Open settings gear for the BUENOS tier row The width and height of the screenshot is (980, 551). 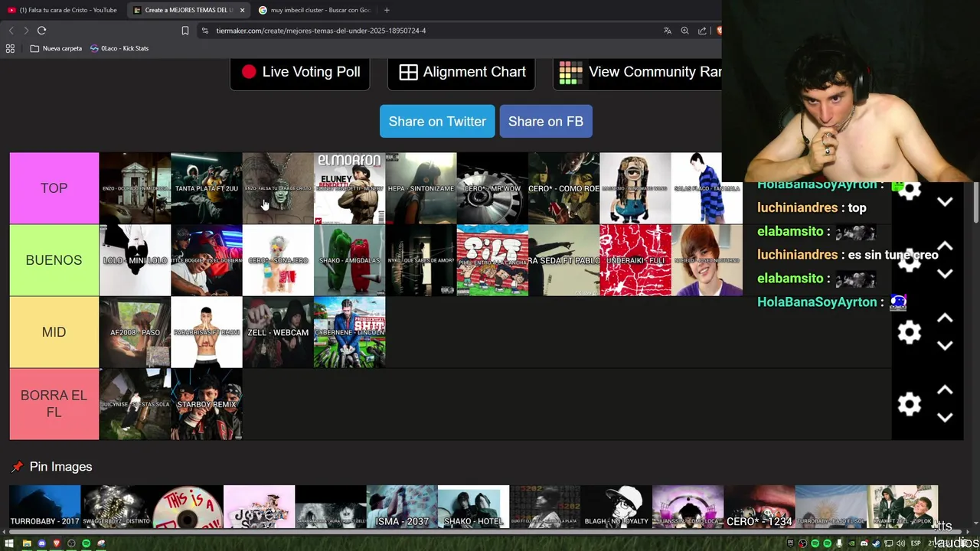click(x=909, y=260)
